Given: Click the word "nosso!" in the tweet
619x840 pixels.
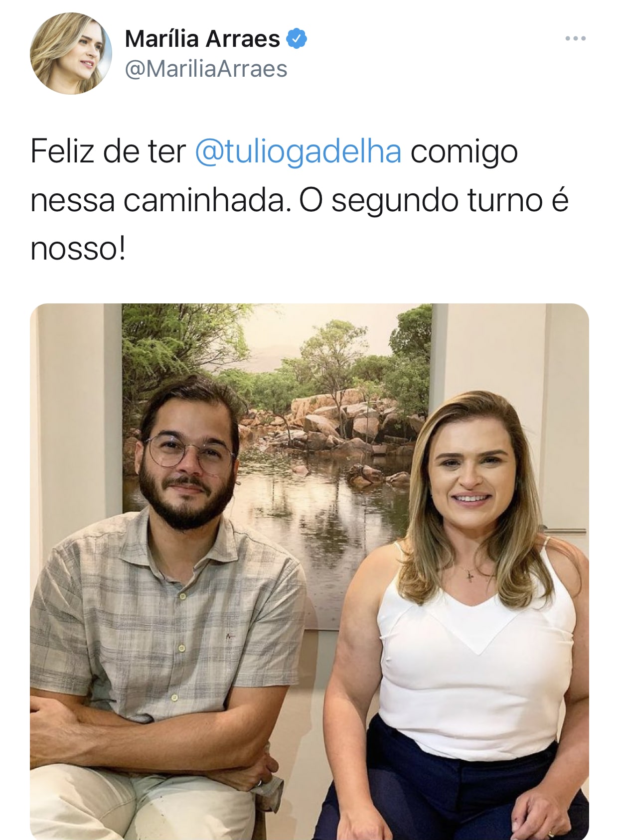Looking at the screenshot, I should coord(78,248).
